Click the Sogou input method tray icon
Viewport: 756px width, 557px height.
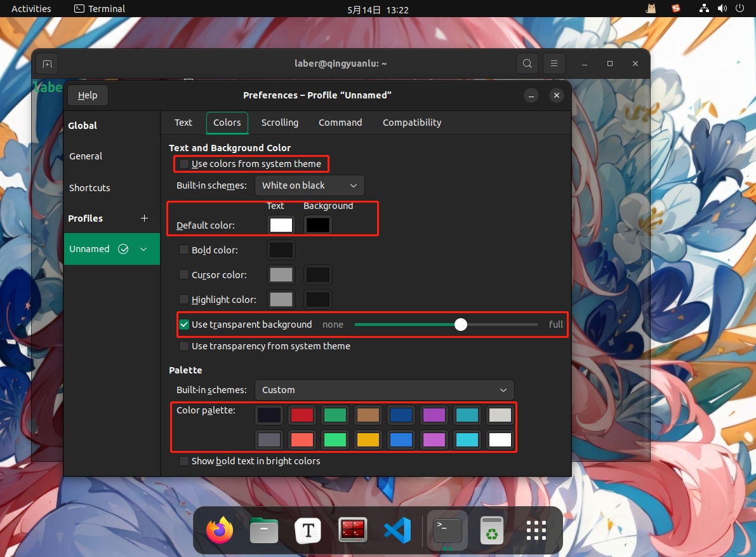676,8
